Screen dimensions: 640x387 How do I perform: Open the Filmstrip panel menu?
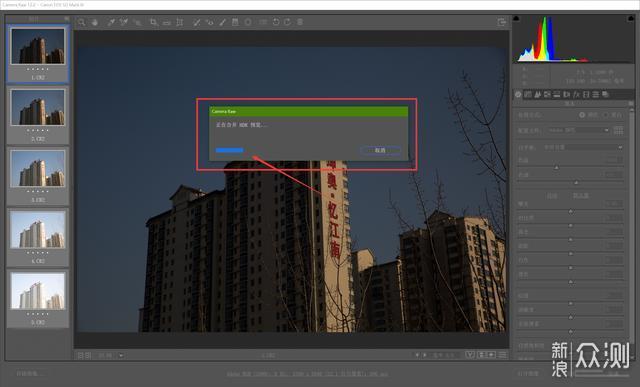[67, 19]
